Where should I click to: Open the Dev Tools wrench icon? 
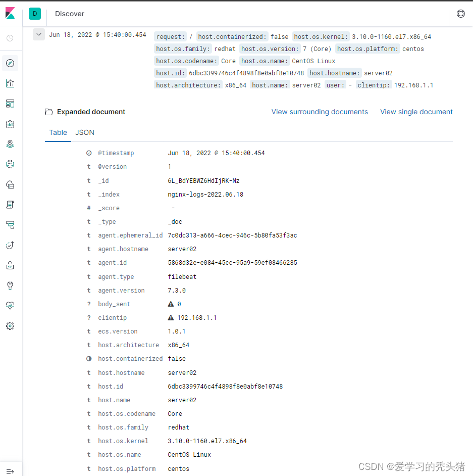[x=10, y=285]
